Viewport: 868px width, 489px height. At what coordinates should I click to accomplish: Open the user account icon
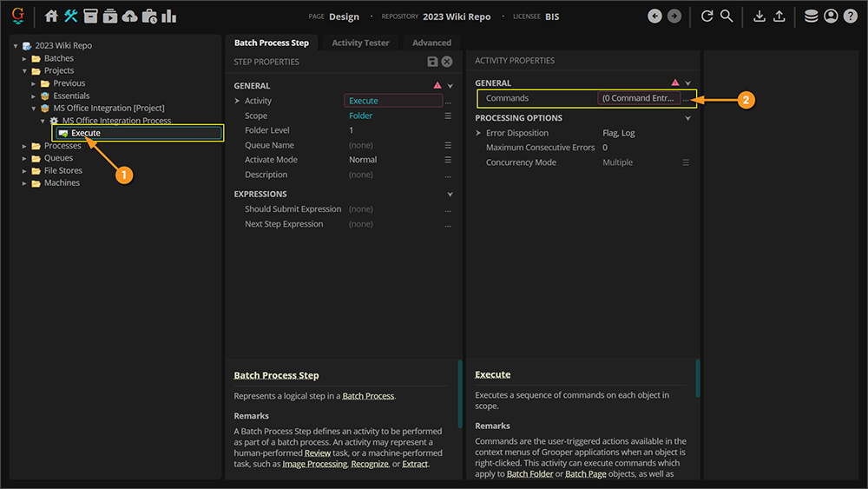click(831, 16)
